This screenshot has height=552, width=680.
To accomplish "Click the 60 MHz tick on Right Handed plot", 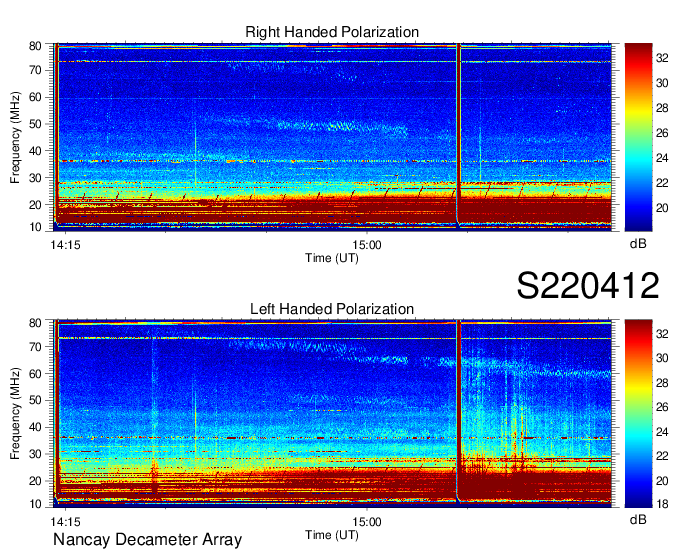I will tap(35, 97).
